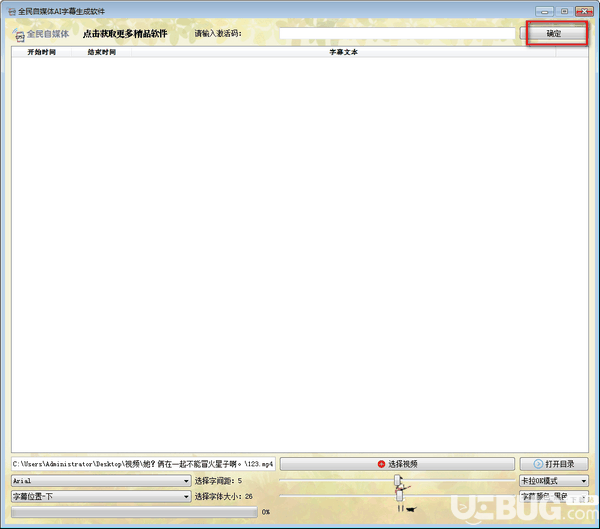The height and width of the screenshot is (529, 600).
Task: Click the 请输入激活码 label
Action: click(218, 34)
